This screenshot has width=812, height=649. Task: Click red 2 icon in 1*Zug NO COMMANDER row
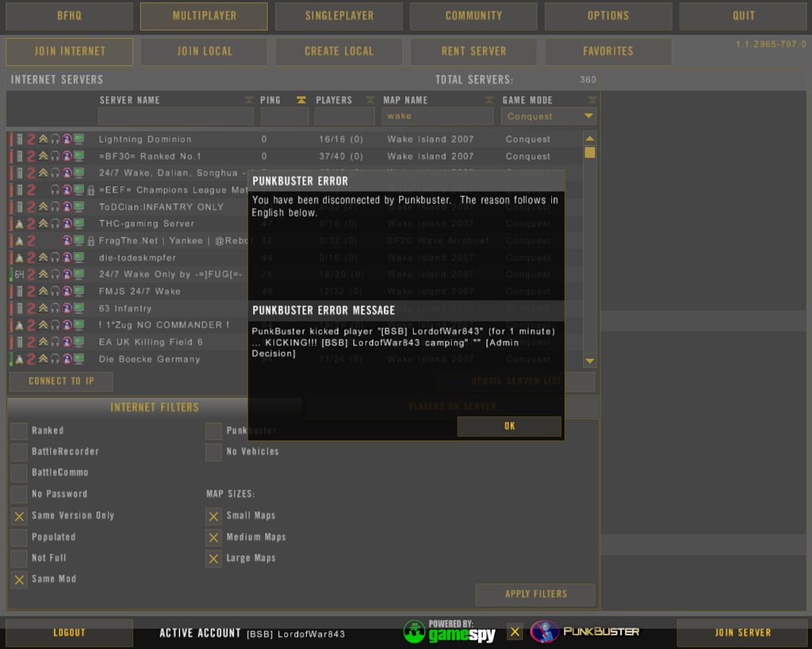pyautogui.click(x=32, y=325)
